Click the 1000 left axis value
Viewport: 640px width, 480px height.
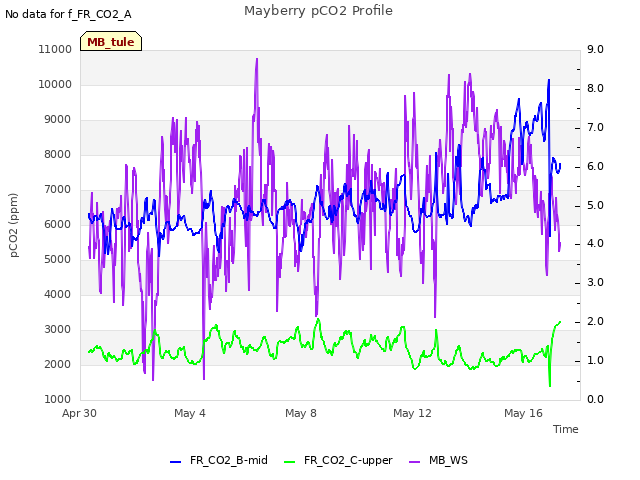pos(58,399)
